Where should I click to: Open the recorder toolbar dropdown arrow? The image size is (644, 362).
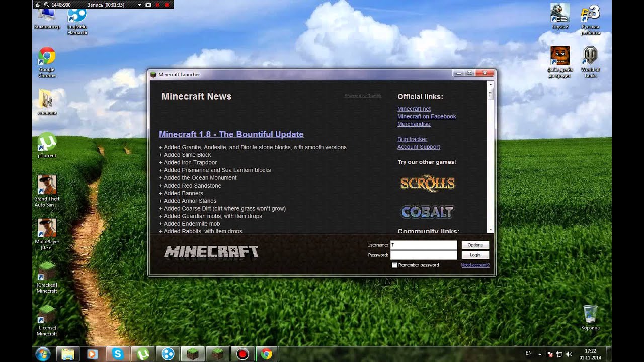tap(140, 5)
